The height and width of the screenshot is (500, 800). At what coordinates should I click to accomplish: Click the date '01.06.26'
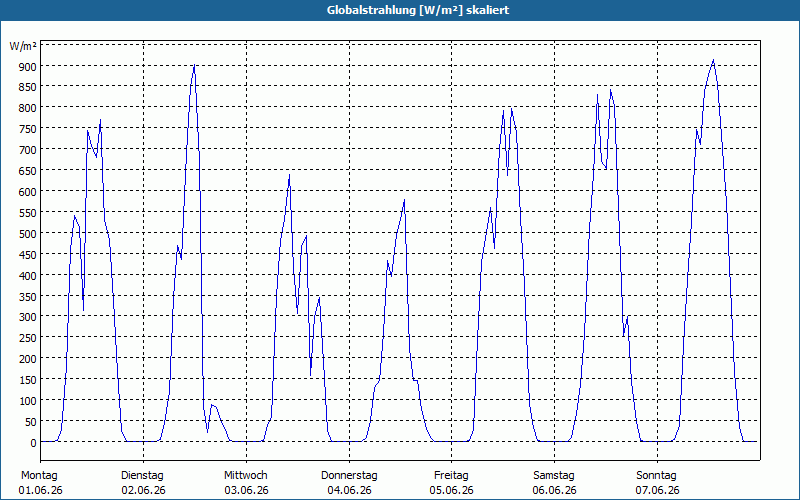click(41, 491)
